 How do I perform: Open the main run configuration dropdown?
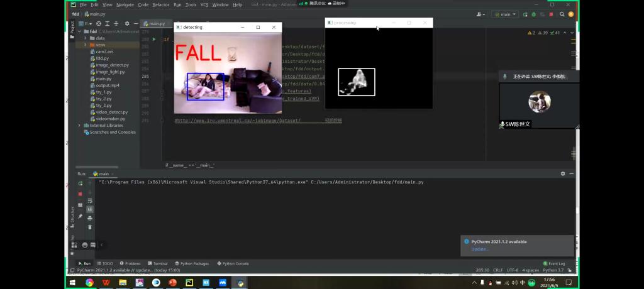pos(505,14)
